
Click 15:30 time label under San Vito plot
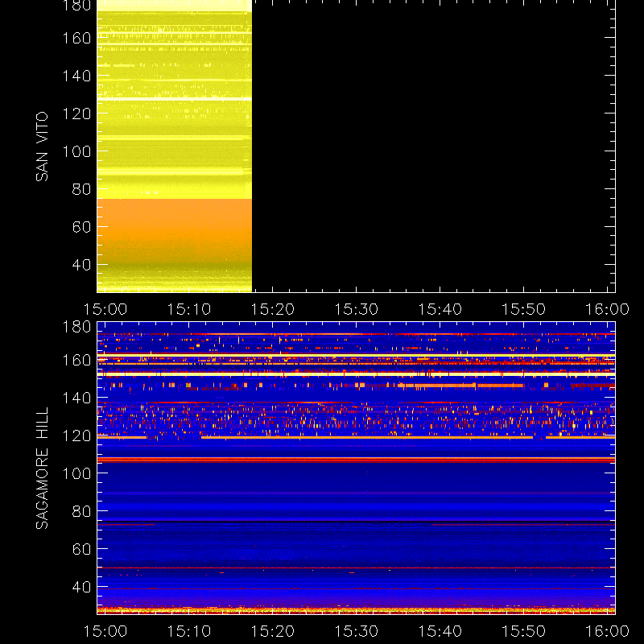click(356, 309)
